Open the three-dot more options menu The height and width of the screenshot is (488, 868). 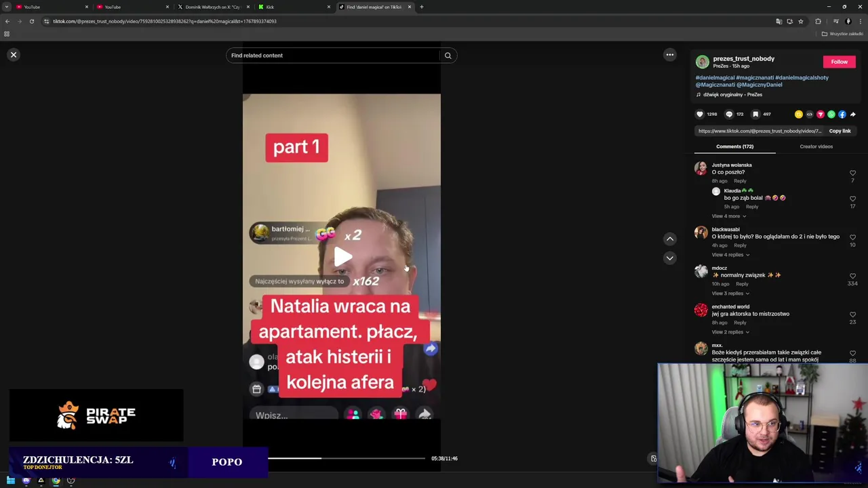coord(670,55)
